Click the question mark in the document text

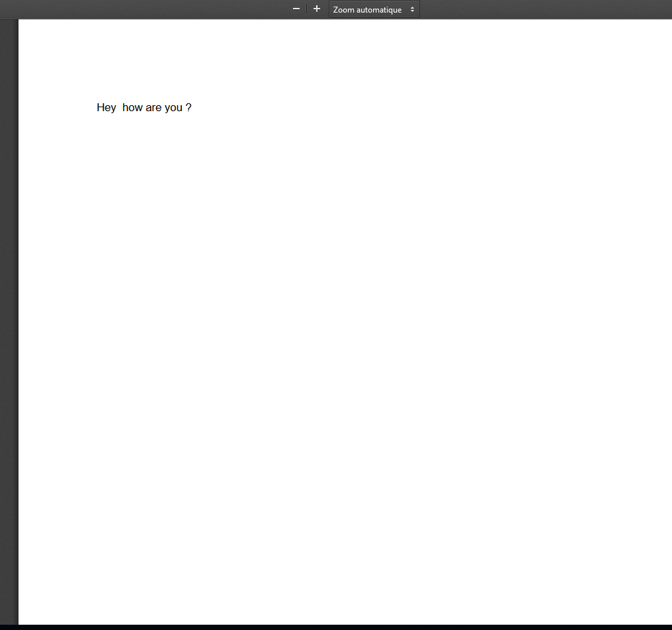pyautogui.click(x=189, y=107)
